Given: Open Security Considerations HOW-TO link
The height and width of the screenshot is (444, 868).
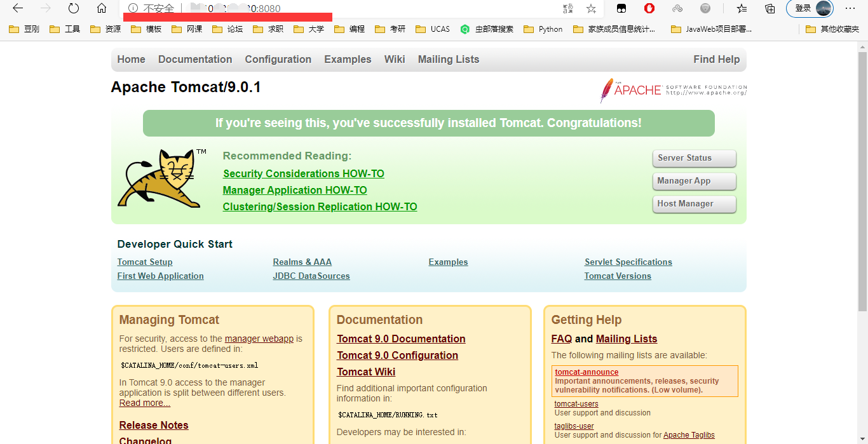Looking at the screenshot, I should click(304, 173).
